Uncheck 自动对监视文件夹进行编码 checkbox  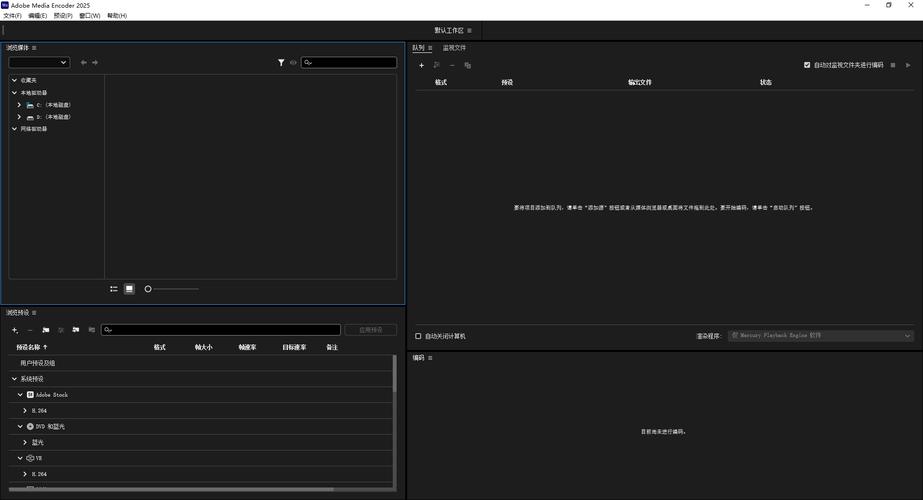[807, 65]
